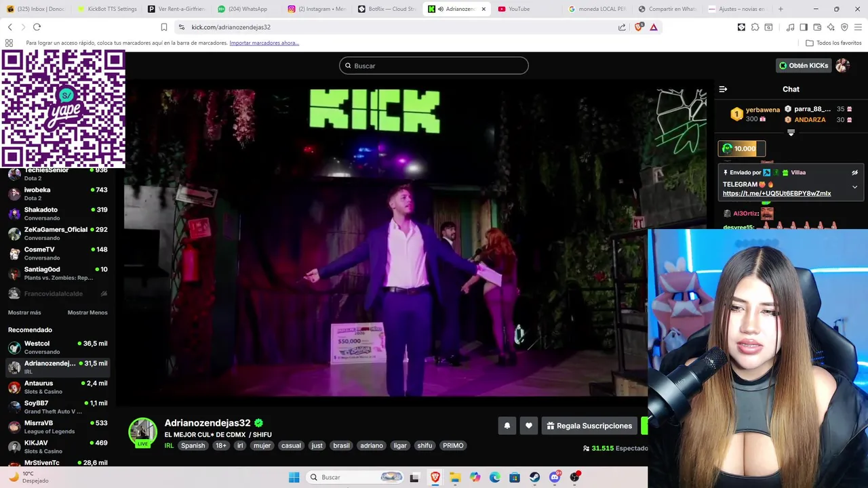Open KIKJAV recommended channel
Viewport: 868px width, 488px height.
click(x=58, y=447)
